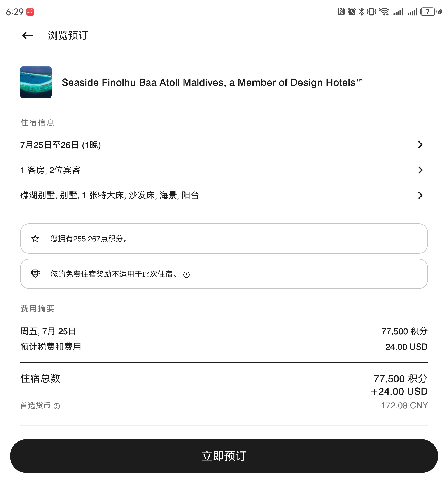Expand the 7月25日至26日 date row chevron
Image resolution: width=448 pixels, height=488 pixels.
[x=420, y=145]
